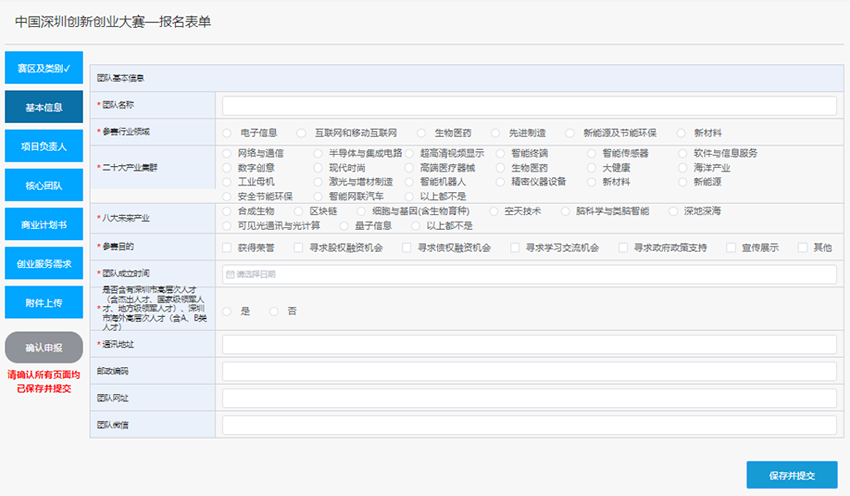Choose 网络与通信 industry cluster
This screenshot has height=496, width=850.
click(227, 153)
